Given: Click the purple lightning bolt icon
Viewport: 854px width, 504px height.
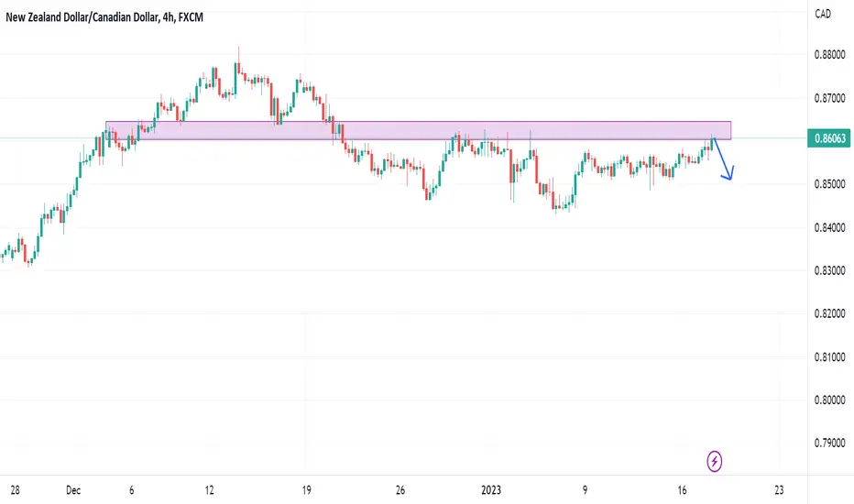Looking at the screenshot, I should (714, 462).
